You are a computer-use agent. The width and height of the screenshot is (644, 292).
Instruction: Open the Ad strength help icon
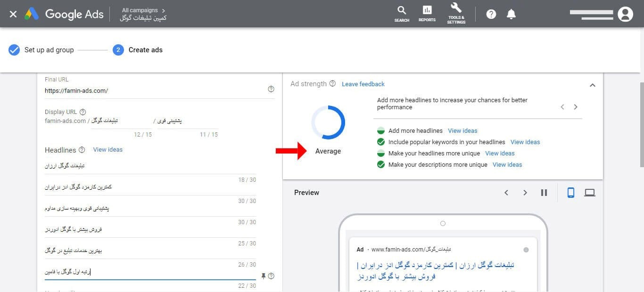tap(332, 84)
